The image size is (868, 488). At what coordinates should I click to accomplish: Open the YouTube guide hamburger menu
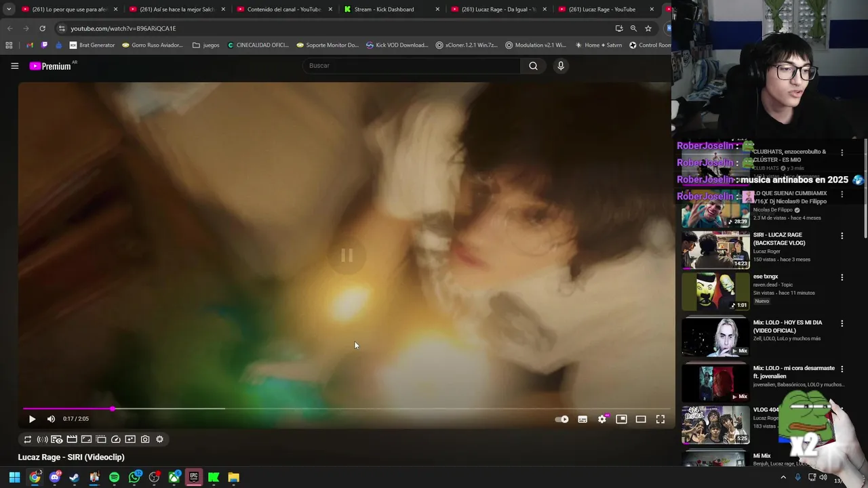14,66
